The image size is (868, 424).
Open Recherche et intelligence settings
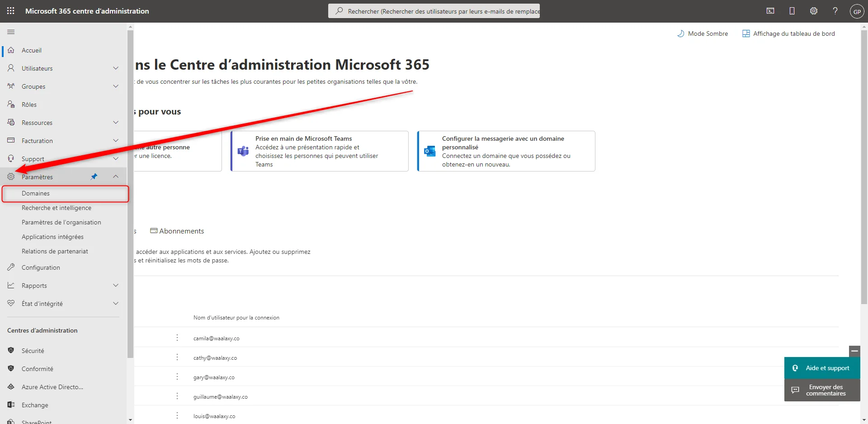[57, 208]
